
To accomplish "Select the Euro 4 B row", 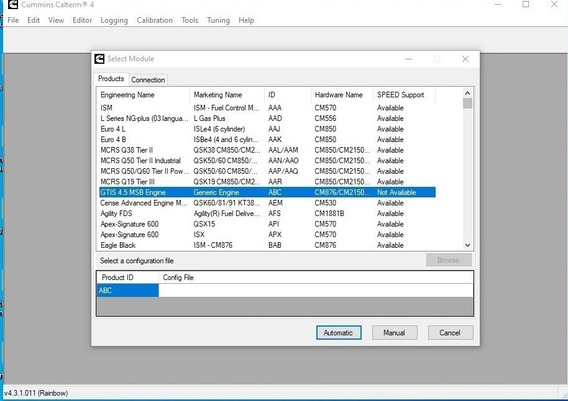I will (267, 139).
